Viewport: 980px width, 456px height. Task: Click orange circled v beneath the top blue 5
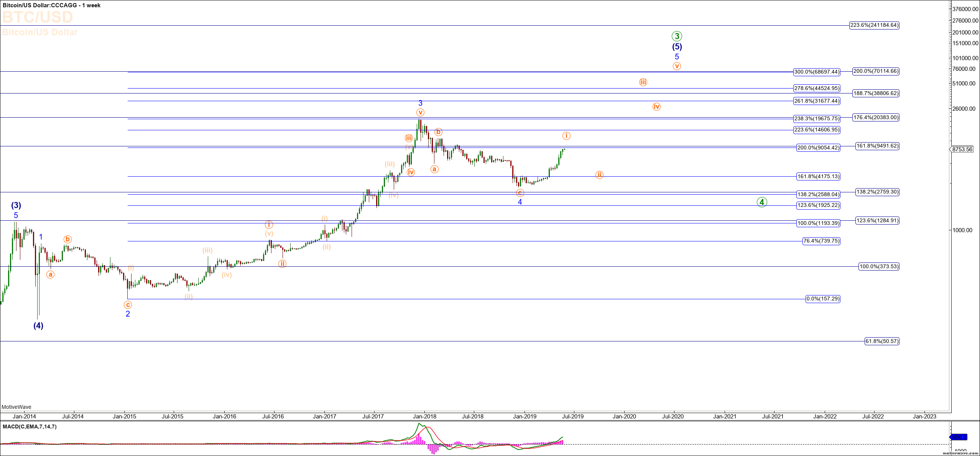pyautogui.click(x=677, y=66)
